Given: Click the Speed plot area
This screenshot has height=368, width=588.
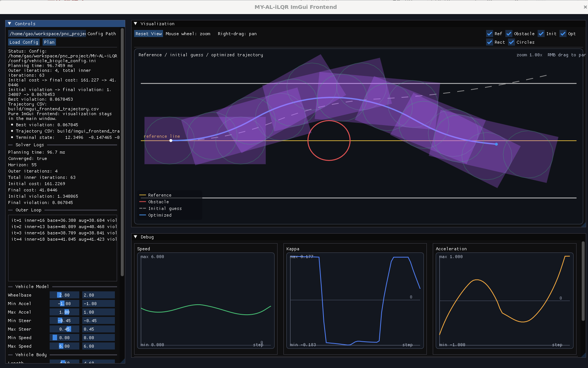Looking at the screenshot, I should tap(206, 301).
